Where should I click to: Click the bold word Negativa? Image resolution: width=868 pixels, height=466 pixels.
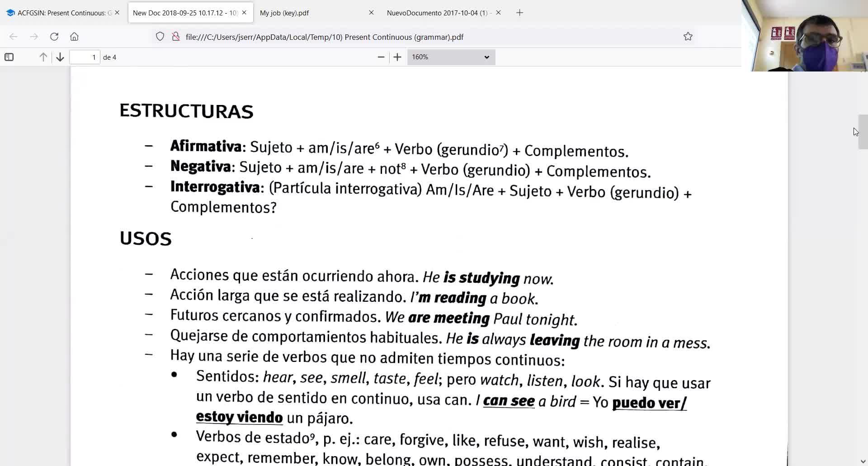tap(201, 166)
